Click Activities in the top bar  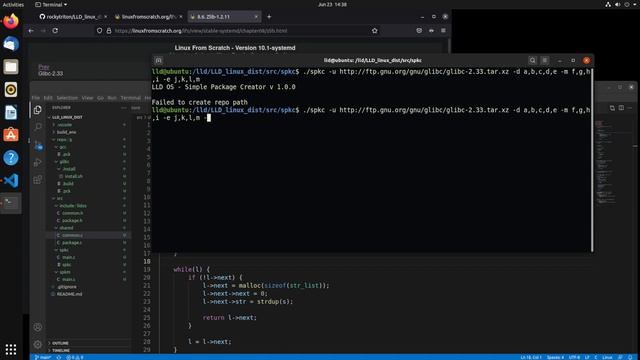(x=13, y=4)
